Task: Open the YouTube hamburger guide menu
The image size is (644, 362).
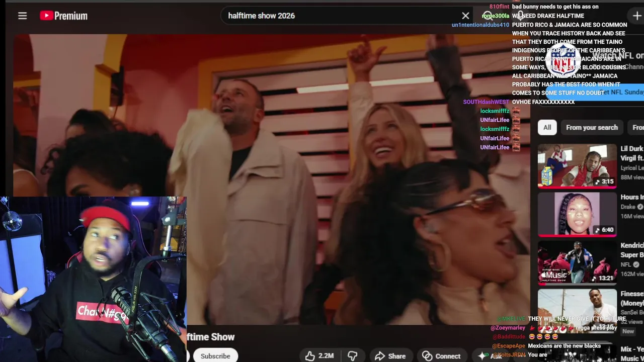Action: [x=22, y=16]
